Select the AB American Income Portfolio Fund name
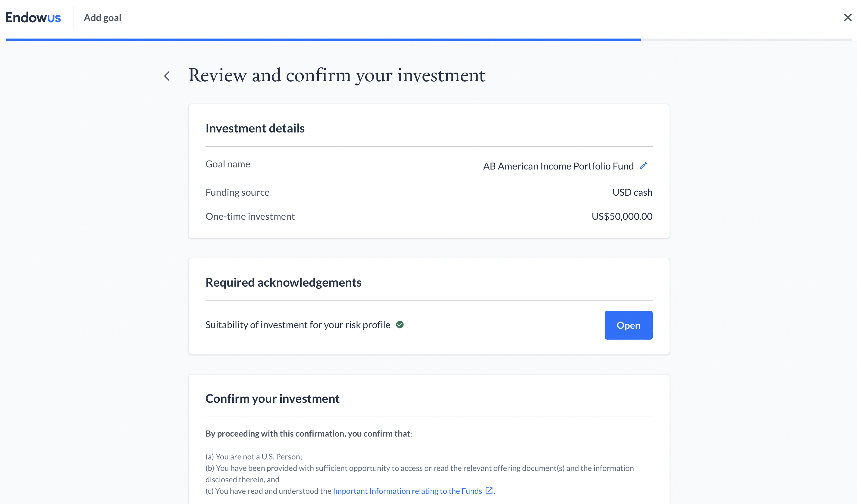Image resolution: width=857 pixels, height=504 pixels. (x=558, y=166)
